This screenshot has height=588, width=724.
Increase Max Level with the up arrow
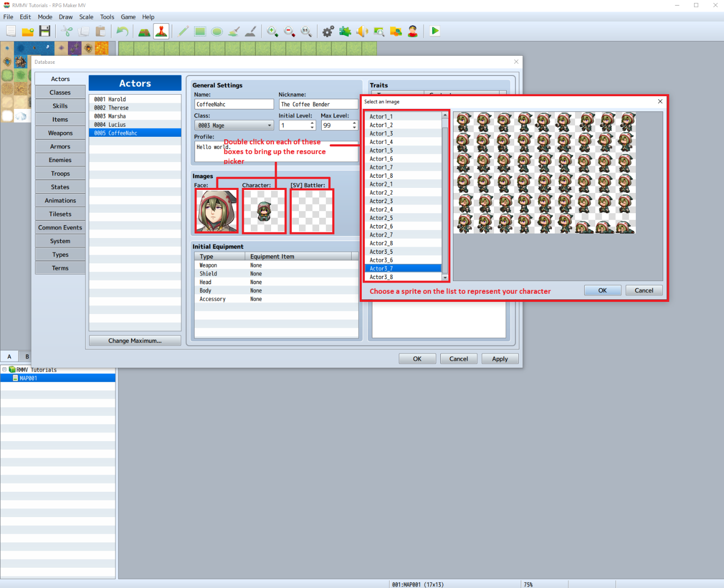point(354,123)
